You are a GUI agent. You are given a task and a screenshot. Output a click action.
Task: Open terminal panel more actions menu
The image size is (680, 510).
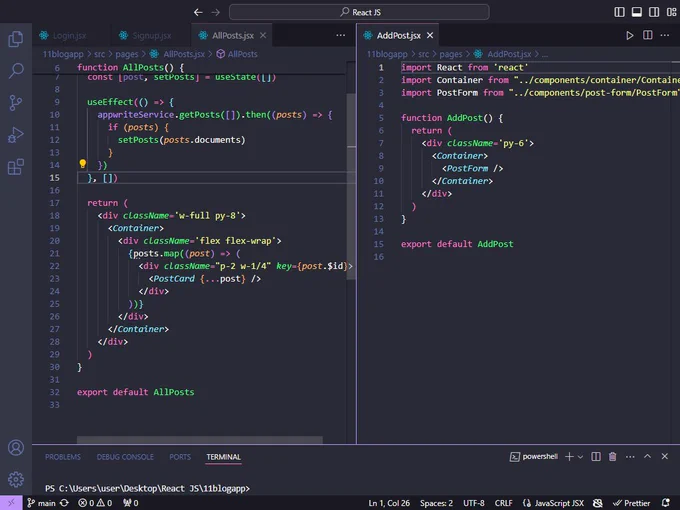click(630, 457)
